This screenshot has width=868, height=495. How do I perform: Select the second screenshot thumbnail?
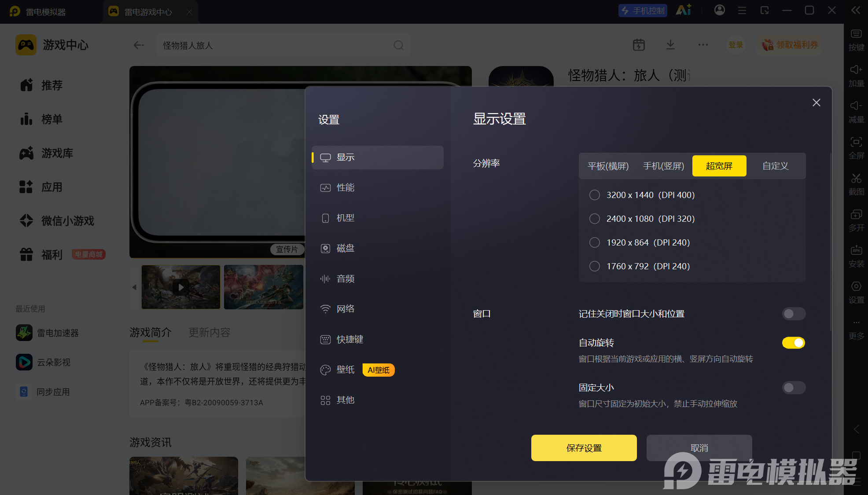[x=264, y=287]
